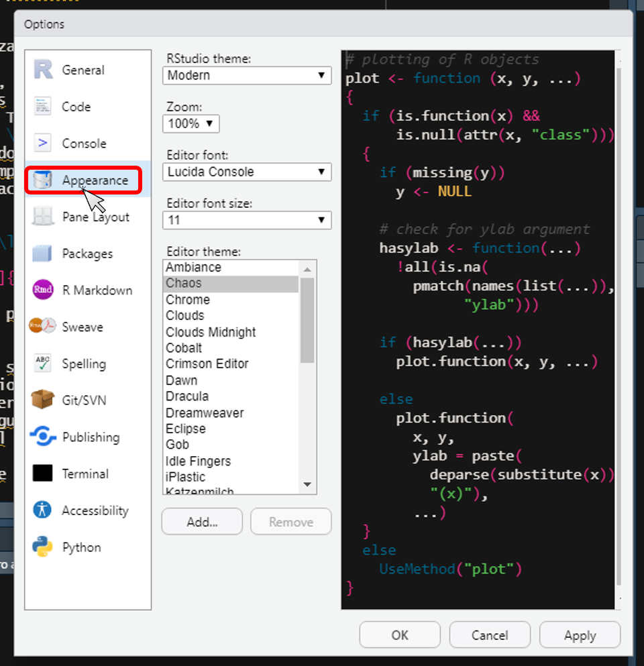Open the Zoom percentage dropdown
Image resolution: width=644 pixels, height=666 pixels.
(x=191, y=123)
